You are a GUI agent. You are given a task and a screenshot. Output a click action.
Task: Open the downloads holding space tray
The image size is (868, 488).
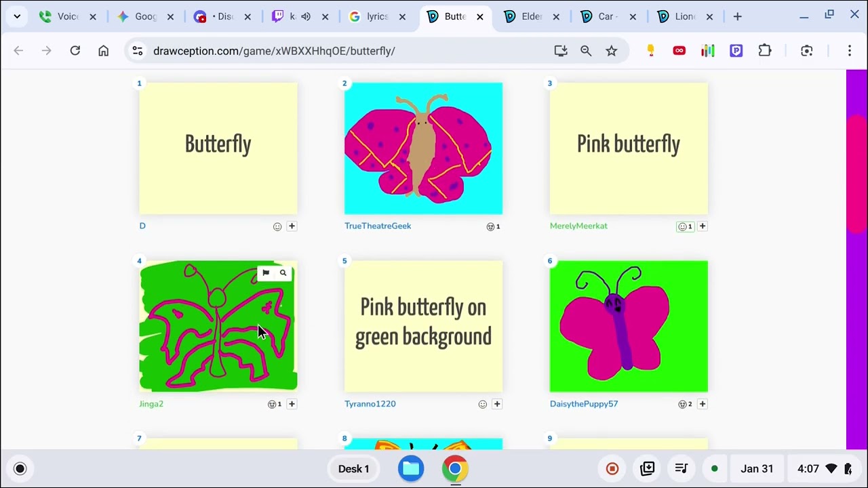pos(648,469)
